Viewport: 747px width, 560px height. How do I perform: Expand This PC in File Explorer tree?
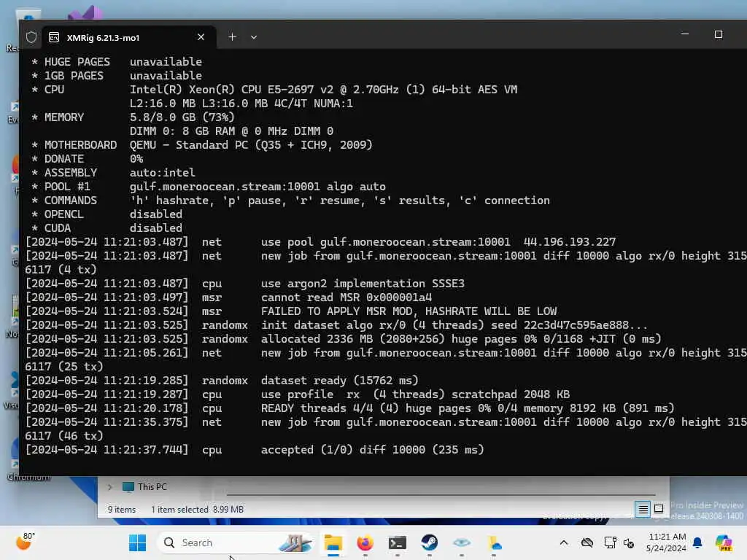[110, 486]
